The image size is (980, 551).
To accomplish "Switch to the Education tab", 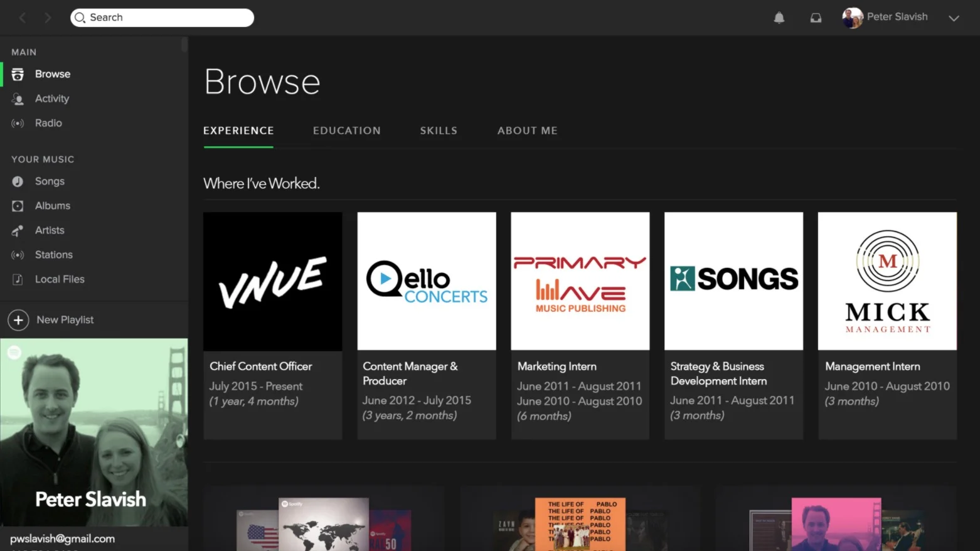I will click(347, 131).
